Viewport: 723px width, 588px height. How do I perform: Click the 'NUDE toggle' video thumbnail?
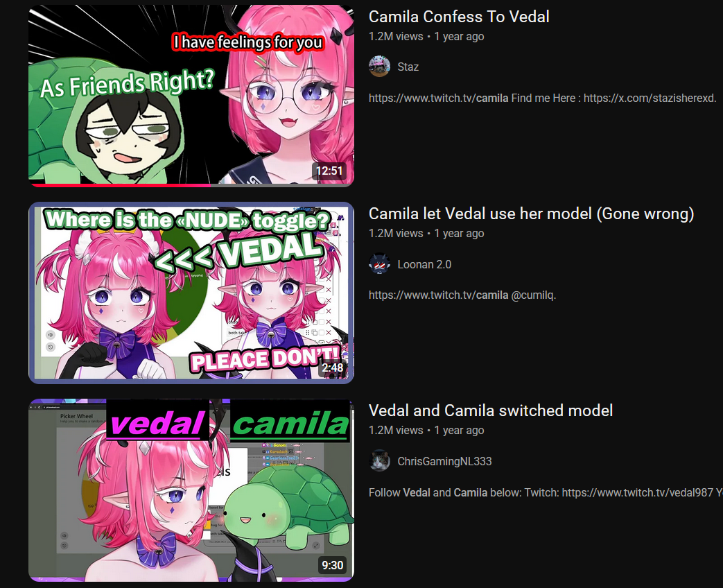[x=191, y=293]
